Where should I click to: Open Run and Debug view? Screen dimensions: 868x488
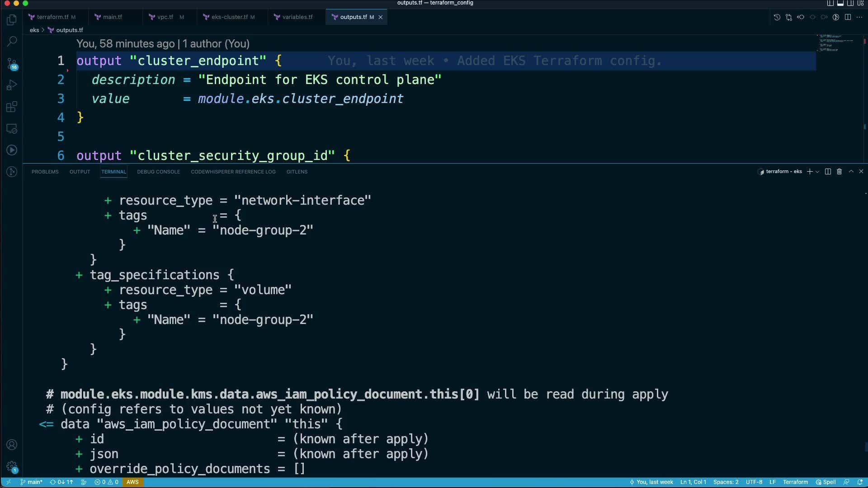12,85
